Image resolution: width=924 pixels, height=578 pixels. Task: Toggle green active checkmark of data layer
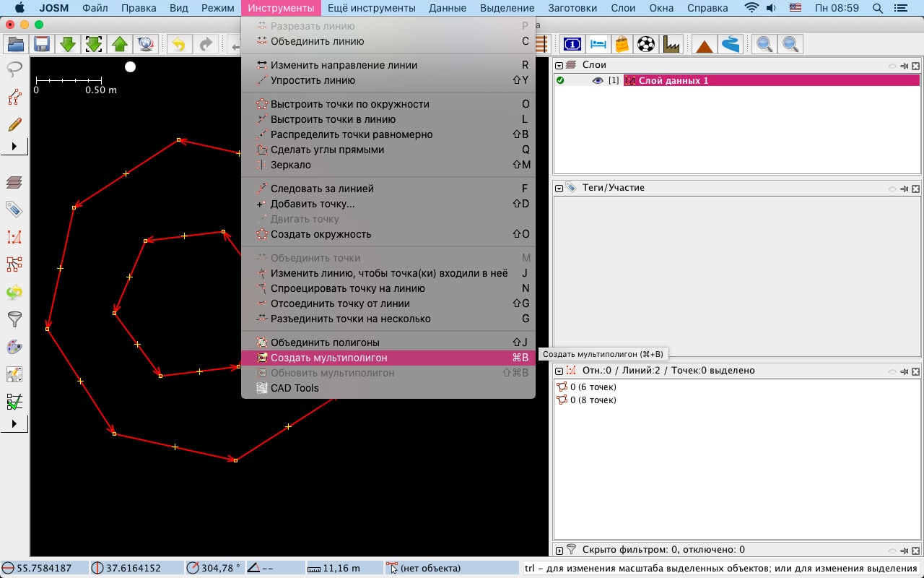(x=560, y=80)
